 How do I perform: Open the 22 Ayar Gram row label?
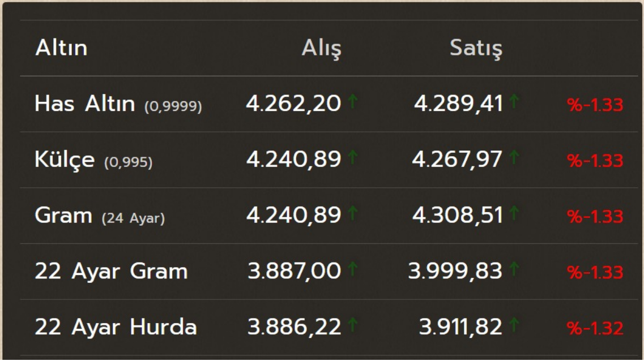(x=112, y=271)
